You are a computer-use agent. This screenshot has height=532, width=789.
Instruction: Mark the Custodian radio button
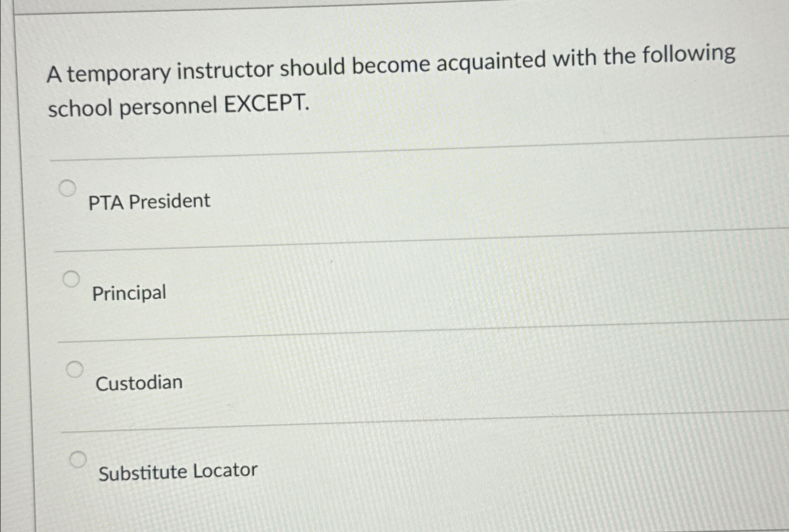click(75, 369)
